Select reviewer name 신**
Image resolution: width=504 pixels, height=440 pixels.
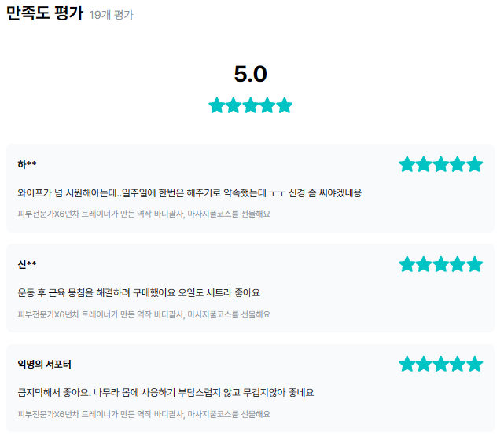27,264
